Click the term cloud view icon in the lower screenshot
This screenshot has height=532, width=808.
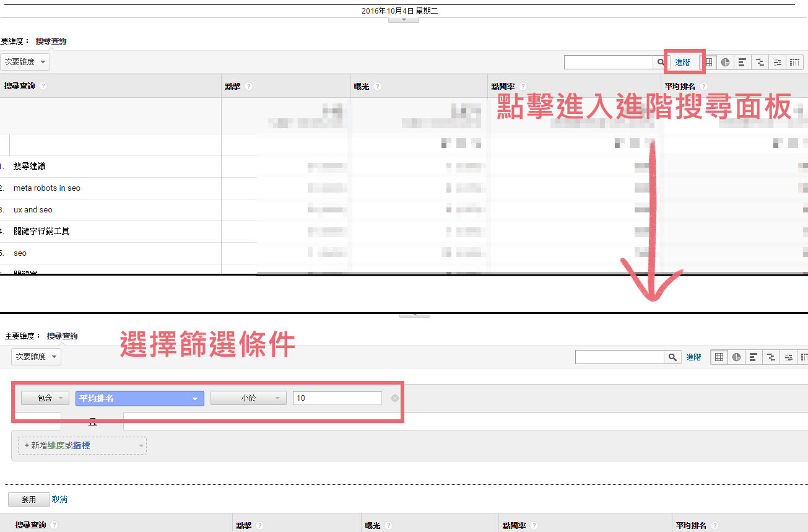click(788, 357)
